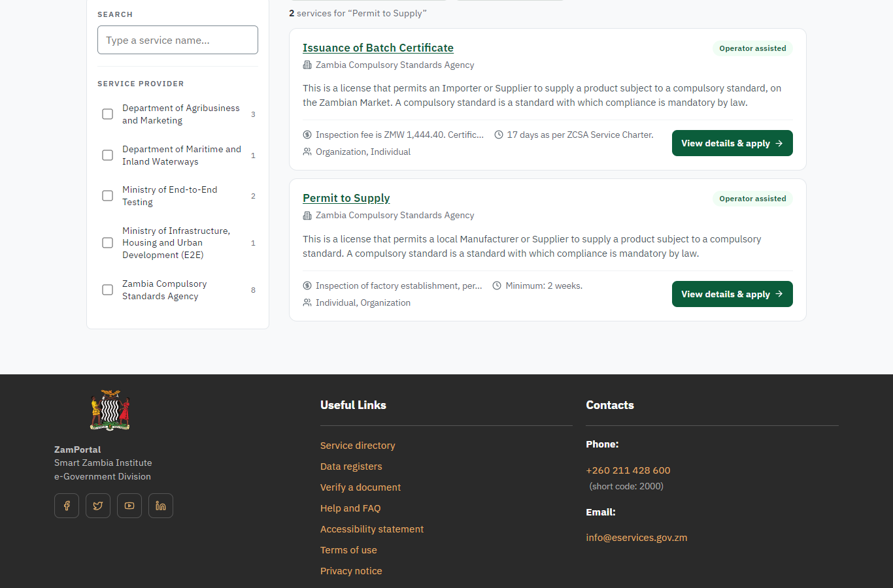Open the Facebook social icon
The width and height of the screenshot is (893, 588).
[x=67, y=506]
